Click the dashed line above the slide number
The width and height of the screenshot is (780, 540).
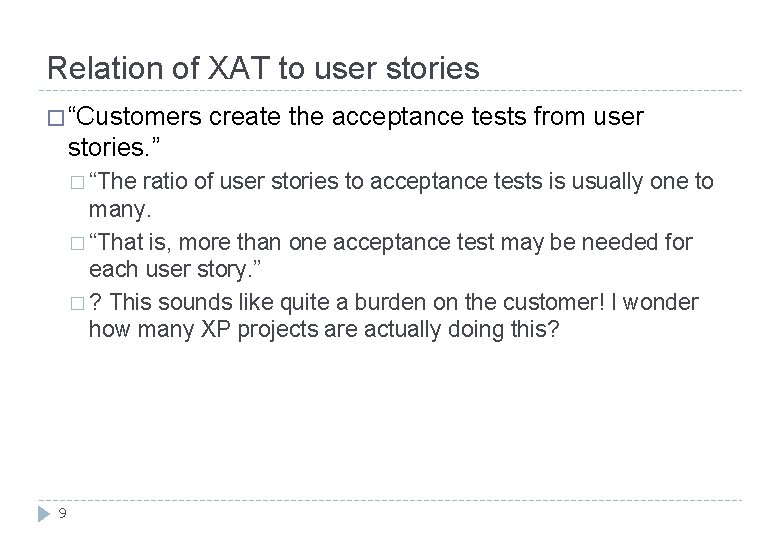point(400,499)
